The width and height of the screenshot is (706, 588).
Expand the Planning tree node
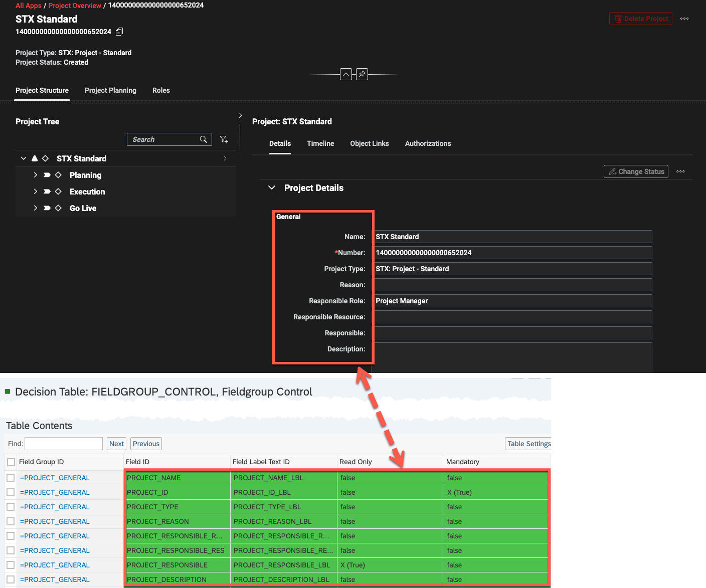click(x=36, y=175)
